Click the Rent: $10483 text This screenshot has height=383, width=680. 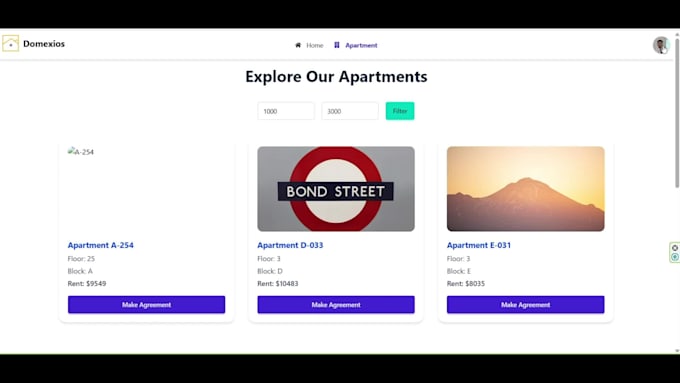coord(278,284)
